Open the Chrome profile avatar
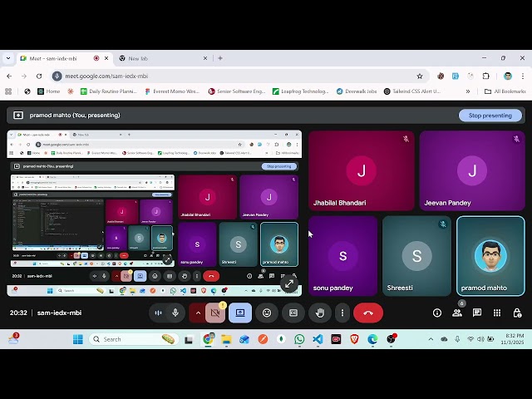The width and height of the screenshot is (532, 399). pos(508,76)
